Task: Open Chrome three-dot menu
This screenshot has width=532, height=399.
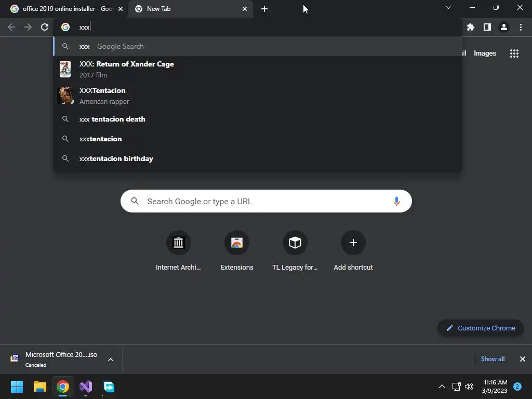Action: pyautogui.click(x=521, y=27)
